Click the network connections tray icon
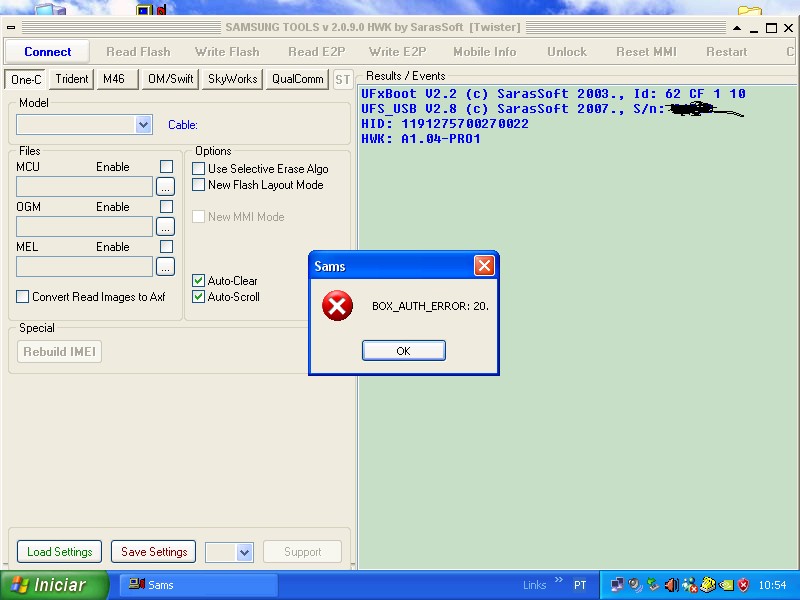 pyautogui.click(x=617, y=585)
